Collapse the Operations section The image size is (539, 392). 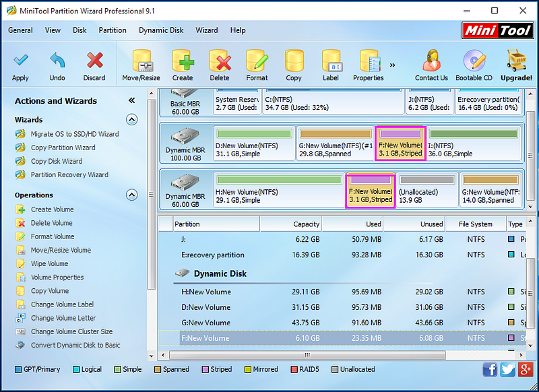[x=131, y=195]
